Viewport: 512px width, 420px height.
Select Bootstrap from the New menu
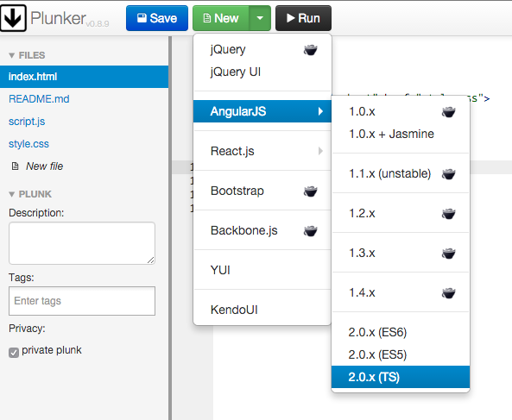262,191
